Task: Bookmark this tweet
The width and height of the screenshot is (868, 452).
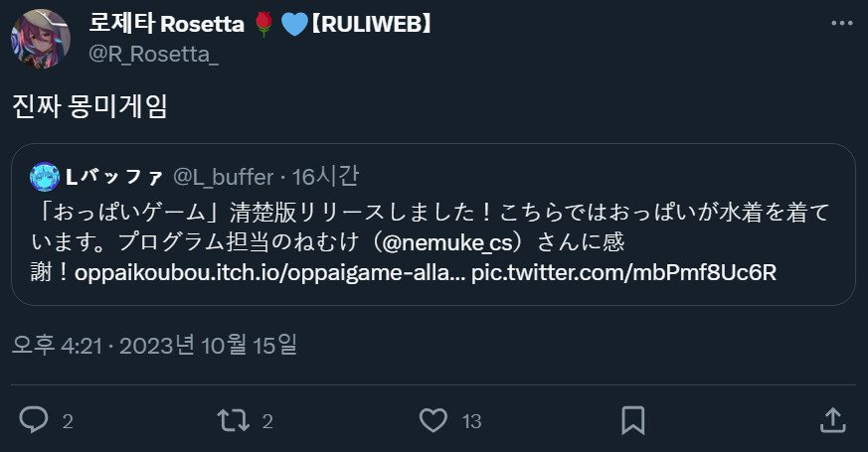Action: [632, 420]
